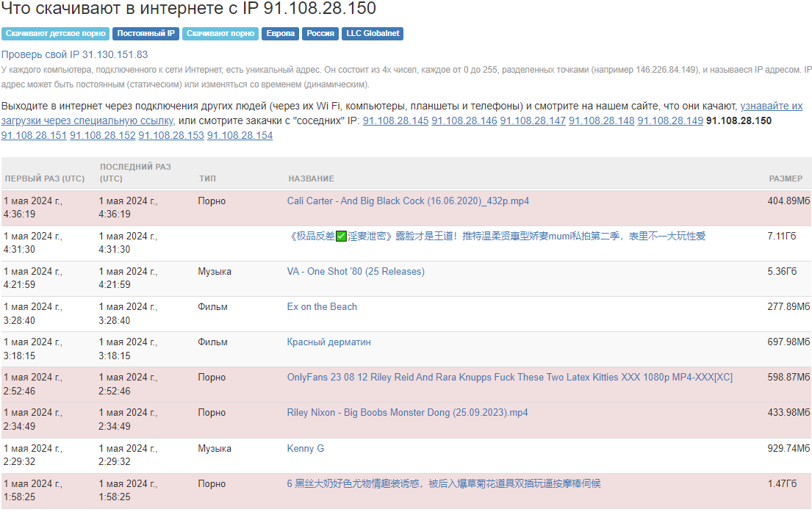Open the "Ex on the Beach" title
812x512 pixels.
[x=322, y=306]
